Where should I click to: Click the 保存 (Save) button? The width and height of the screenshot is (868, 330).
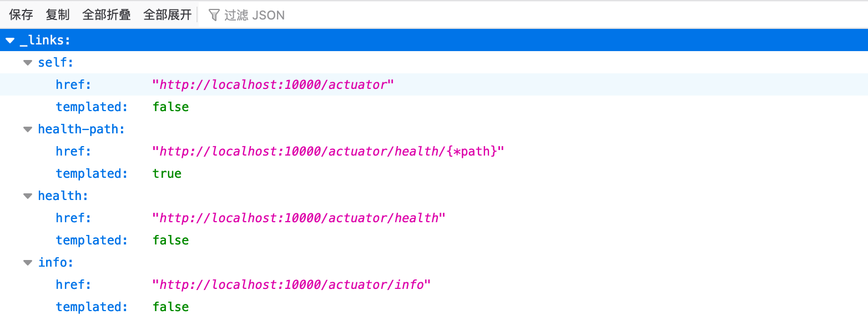(x=21, y=15)
